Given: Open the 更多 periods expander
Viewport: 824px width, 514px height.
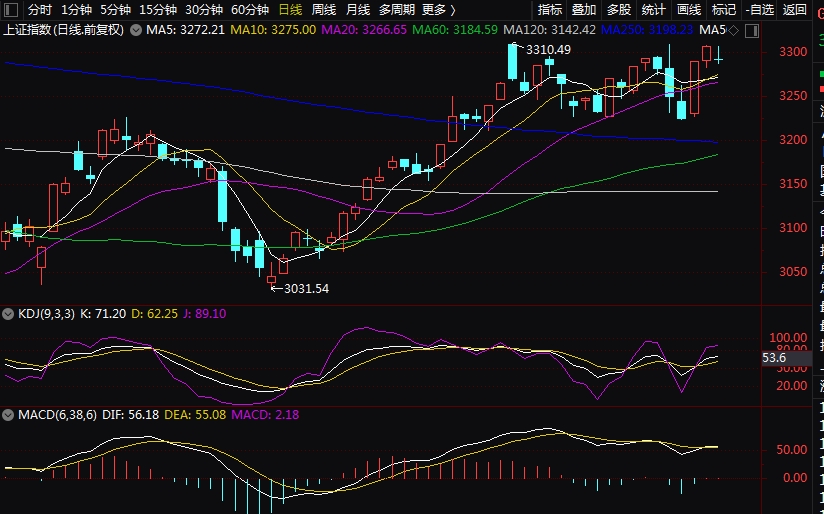Looking at the screenshot, I should tap(439, 10).
